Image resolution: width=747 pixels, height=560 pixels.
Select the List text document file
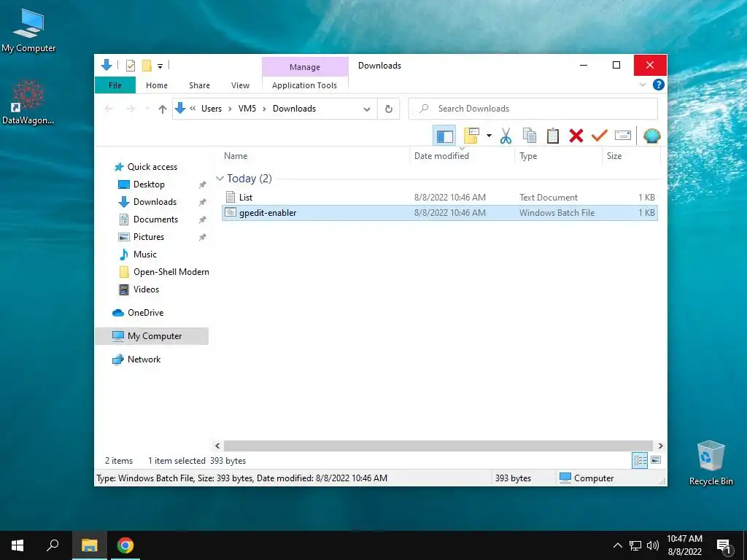click(x=440, y=197)
